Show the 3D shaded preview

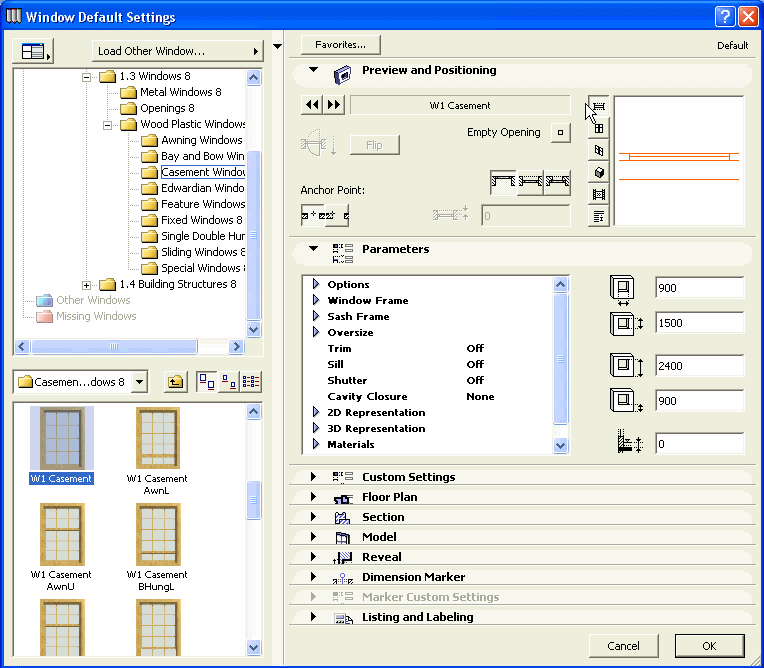pos(599,172)
